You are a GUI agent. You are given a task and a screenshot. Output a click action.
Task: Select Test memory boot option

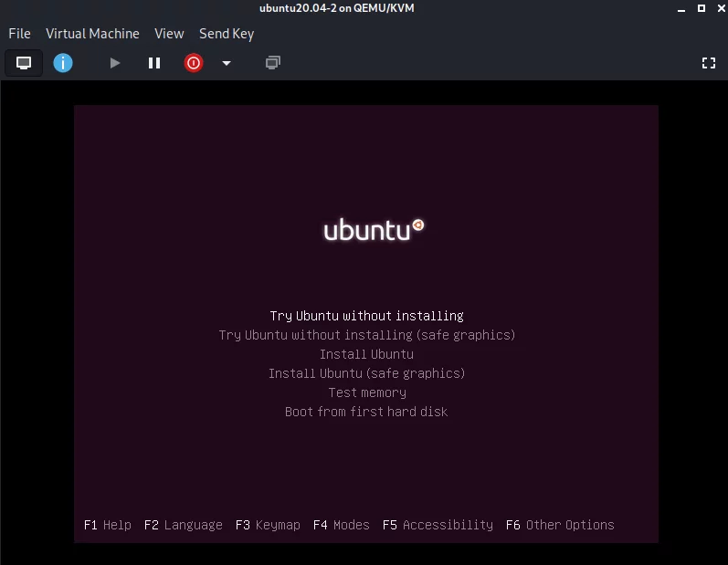click(367, 392)
